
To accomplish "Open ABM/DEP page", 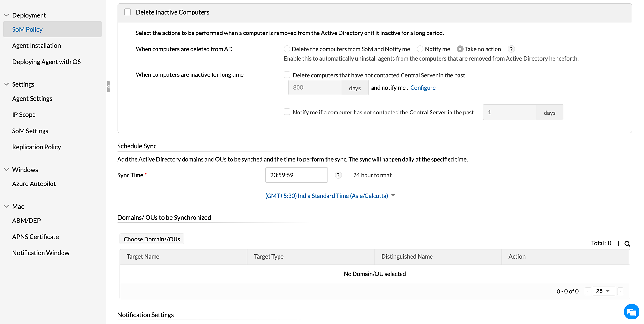I will click(26, 221).
